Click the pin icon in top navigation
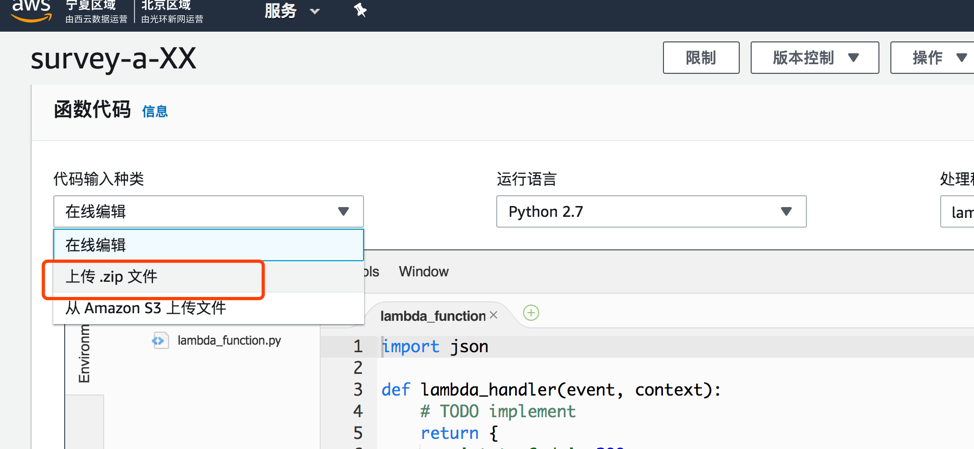974x449 pixels. (x=360, y=10)
